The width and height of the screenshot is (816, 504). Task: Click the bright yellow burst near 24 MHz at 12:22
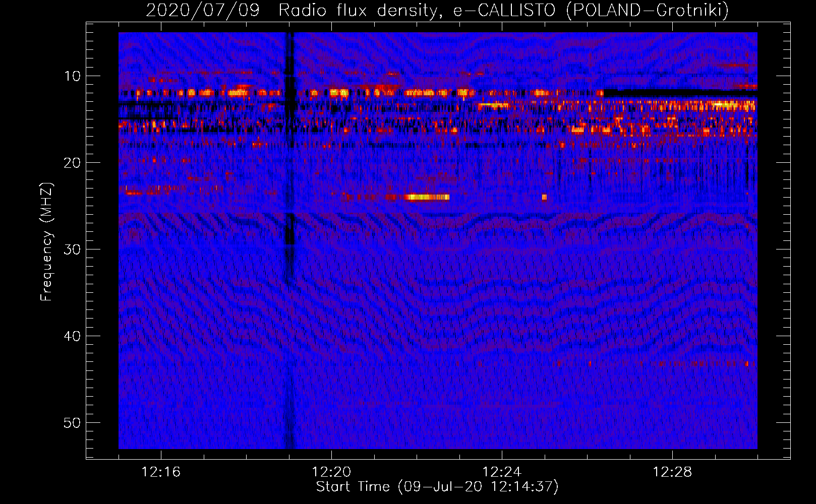pos(427,197)
